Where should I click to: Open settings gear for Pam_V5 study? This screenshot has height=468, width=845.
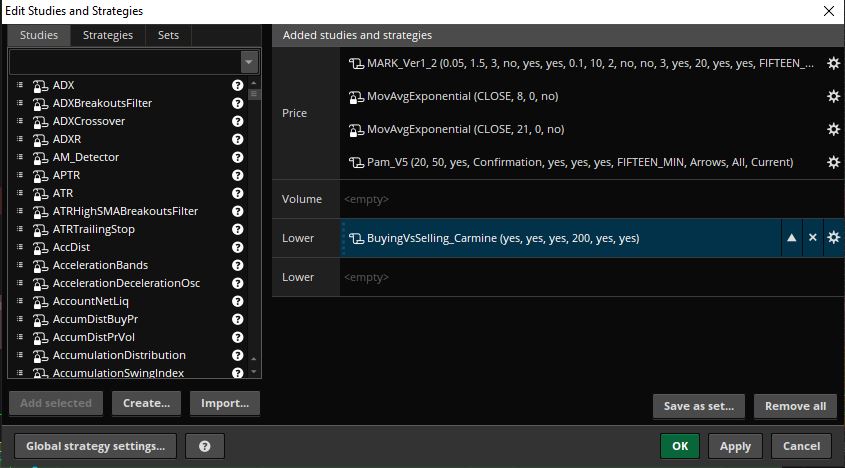pos(834,162)
